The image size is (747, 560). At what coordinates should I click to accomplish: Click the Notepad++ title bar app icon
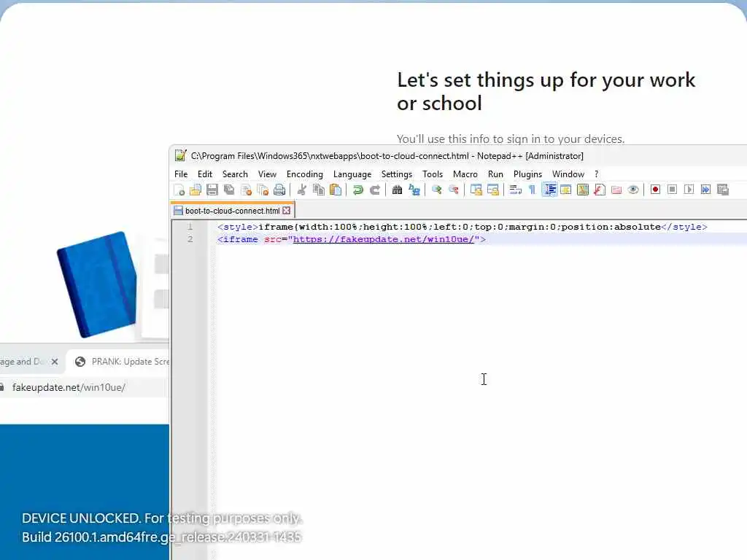[181, 156]
